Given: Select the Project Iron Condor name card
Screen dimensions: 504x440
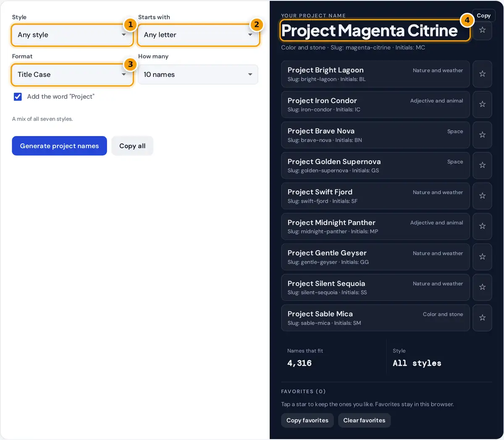Looking at the screenshot, I should (x=375, y=104).
